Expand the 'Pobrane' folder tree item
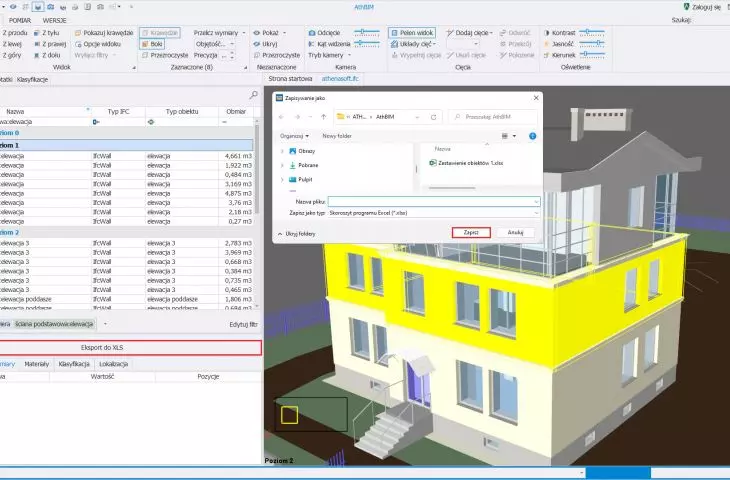Screen dimensions: 730x480 [x=282, y=165]
